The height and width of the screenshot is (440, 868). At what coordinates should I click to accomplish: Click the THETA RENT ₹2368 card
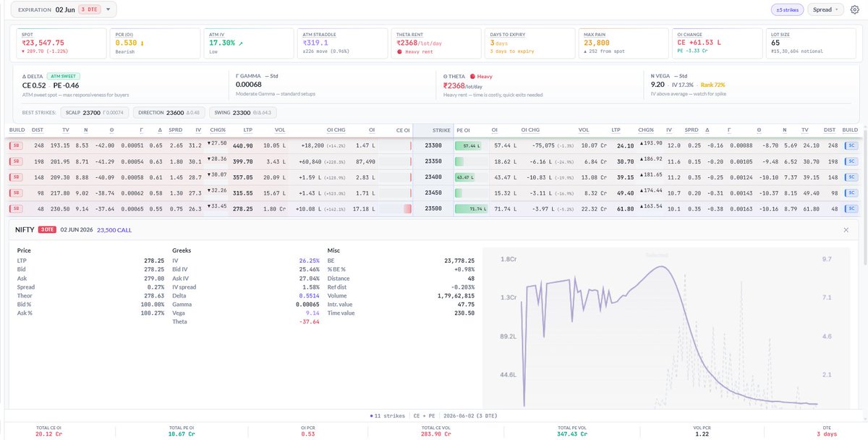click(435, 43)
